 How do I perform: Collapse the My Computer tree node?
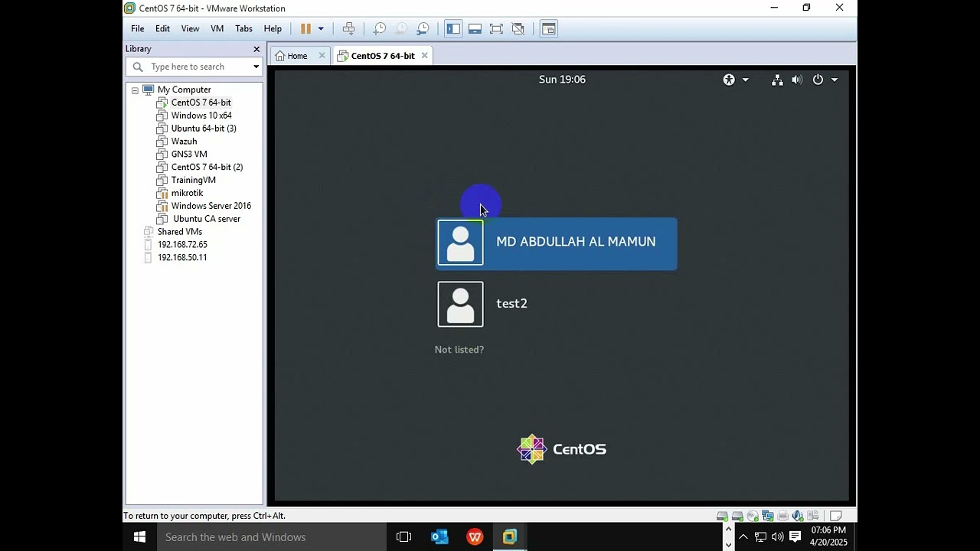135,90
